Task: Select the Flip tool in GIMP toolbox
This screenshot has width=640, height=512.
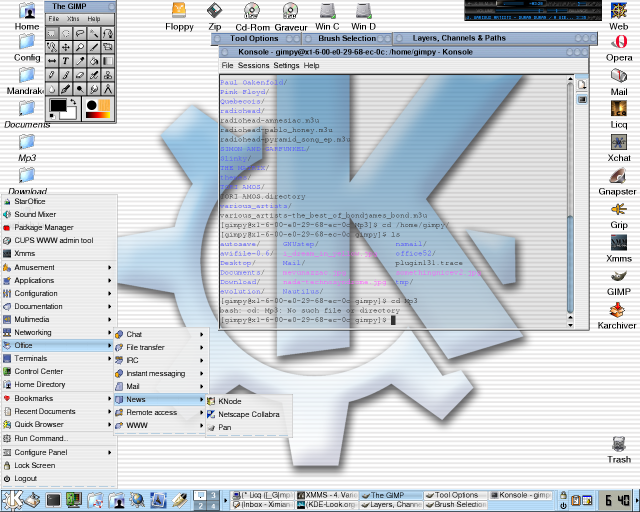Action: 52,61
